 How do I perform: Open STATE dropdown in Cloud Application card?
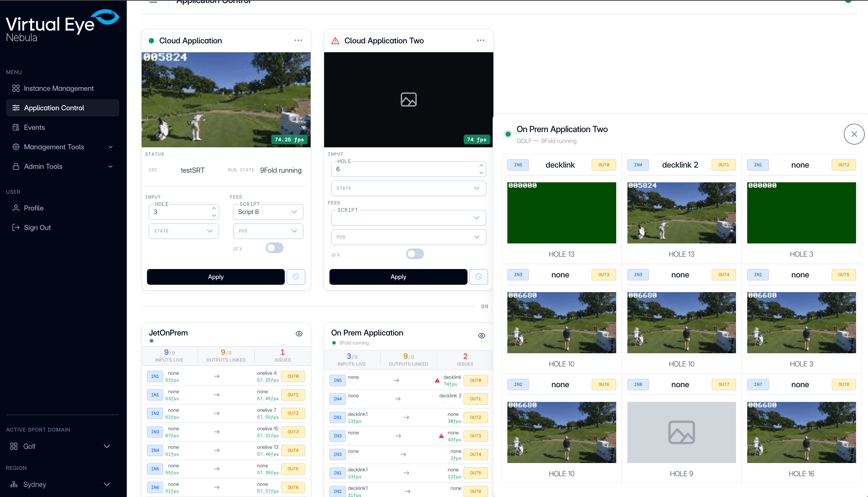(x=184, y=231)
